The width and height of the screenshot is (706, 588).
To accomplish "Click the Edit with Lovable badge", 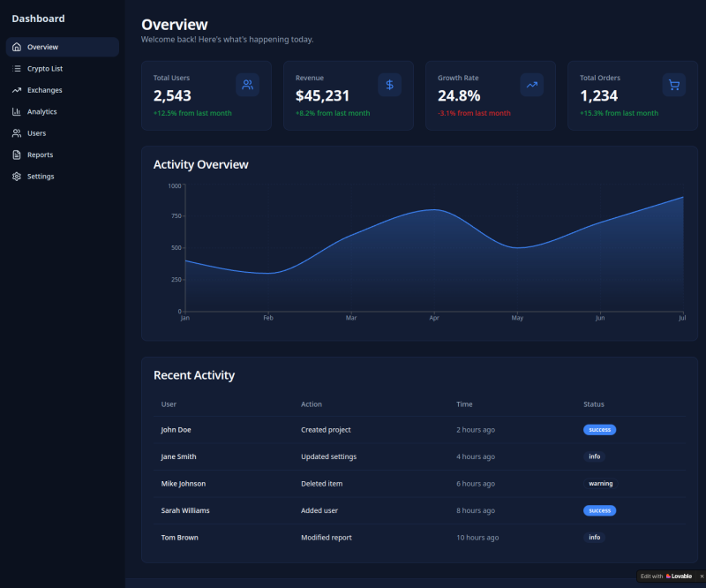I will coord(666,577).
